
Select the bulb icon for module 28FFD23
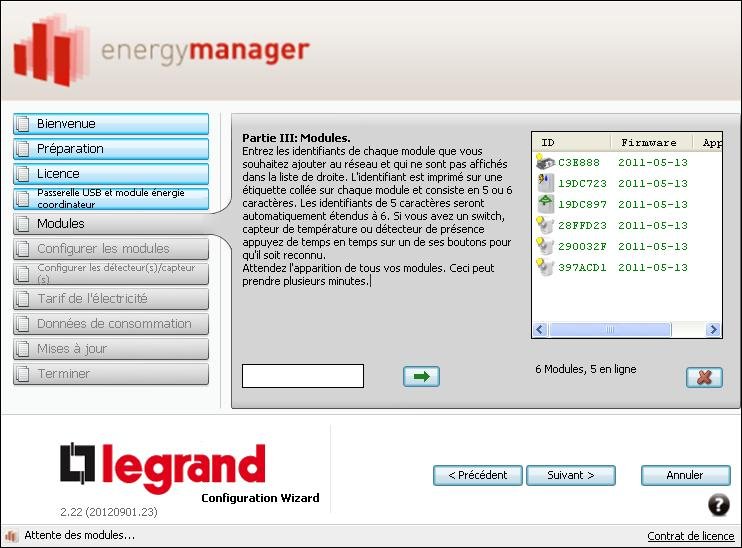545,225
